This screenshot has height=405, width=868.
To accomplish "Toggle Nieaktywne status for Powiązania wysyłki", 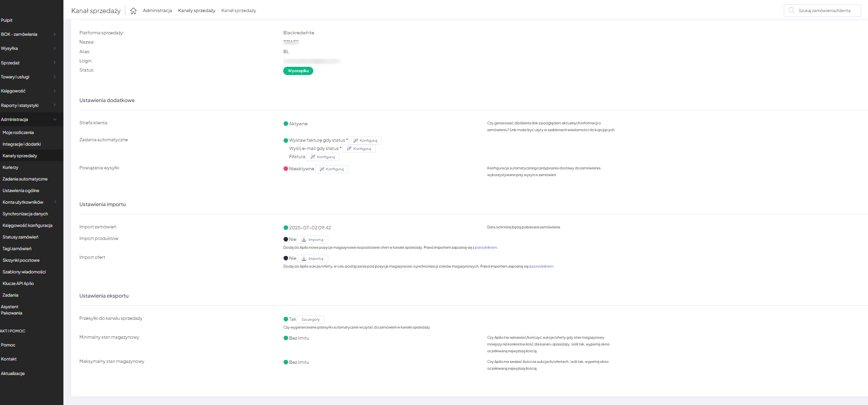I will pos(286,169).
